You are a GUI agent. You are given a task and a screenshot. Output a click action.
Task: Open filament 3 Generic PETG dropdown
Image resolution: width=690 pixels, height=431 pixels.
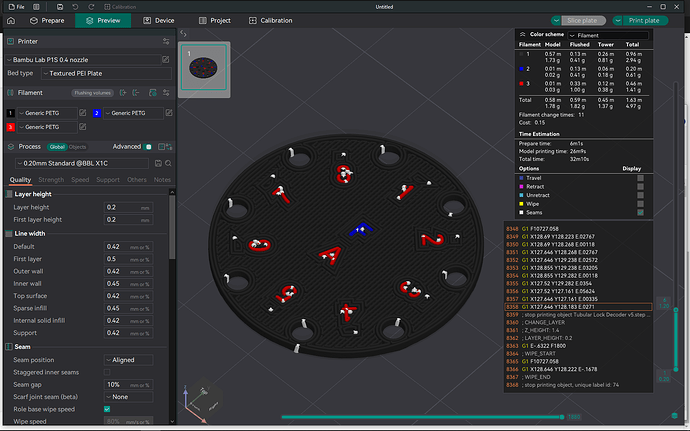47,127
